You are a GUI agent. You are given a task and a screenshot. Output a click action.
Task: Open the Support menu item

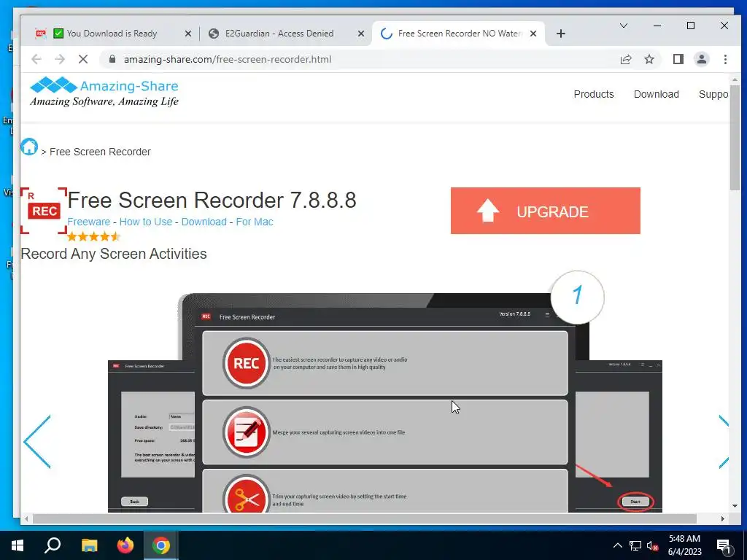coord(713,94)
